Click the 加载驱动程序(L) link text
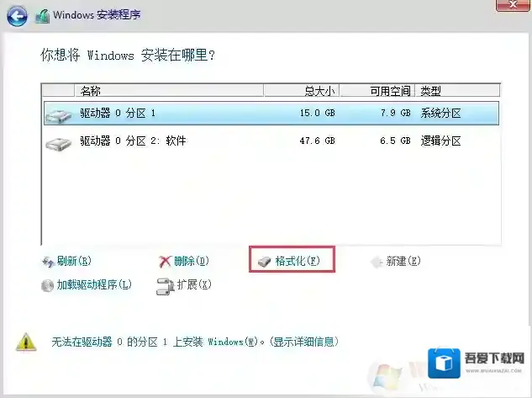The height and width of the screenshot is (398, 532). [x=94, y=285]
